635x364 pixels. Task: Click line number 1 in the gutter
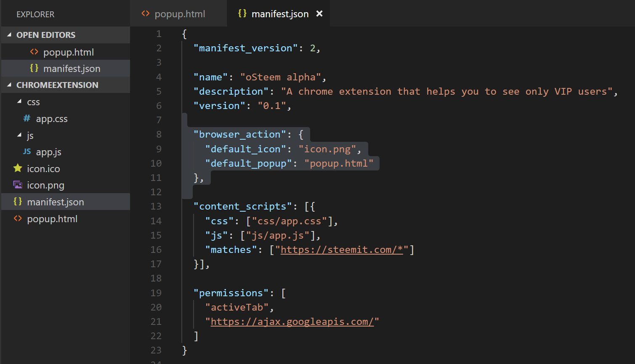click(x=159, y=34)
